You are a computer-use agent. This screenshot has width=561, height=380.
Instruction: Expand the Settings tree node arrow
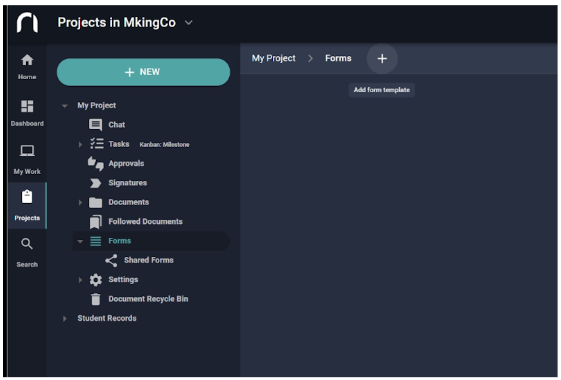click(80, 280)
